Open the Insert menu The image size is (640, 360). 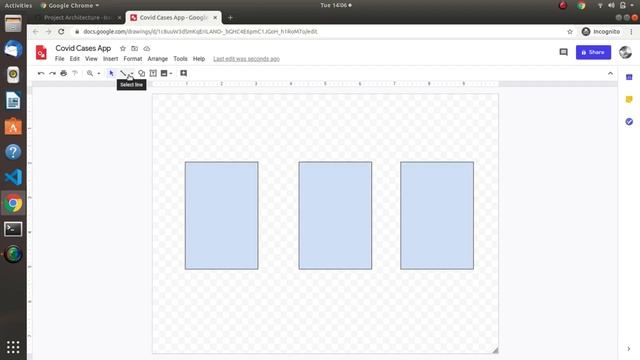(x=110, y=59)
